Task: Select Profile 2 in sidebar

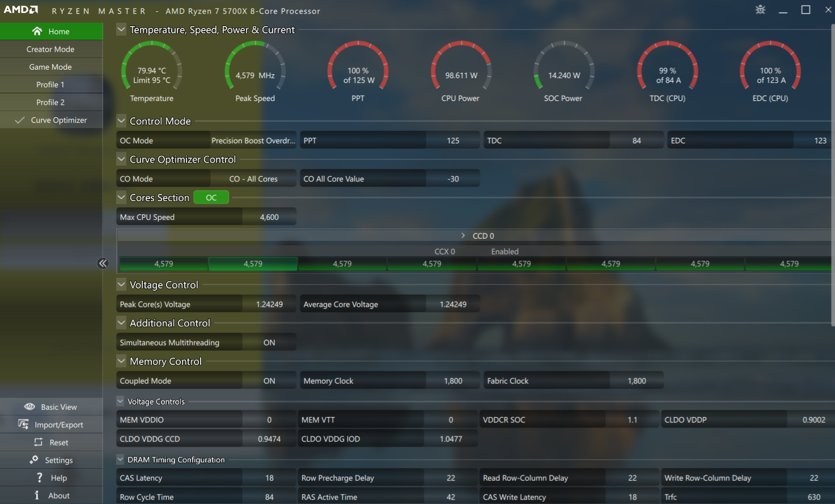Action: point(51,102)
